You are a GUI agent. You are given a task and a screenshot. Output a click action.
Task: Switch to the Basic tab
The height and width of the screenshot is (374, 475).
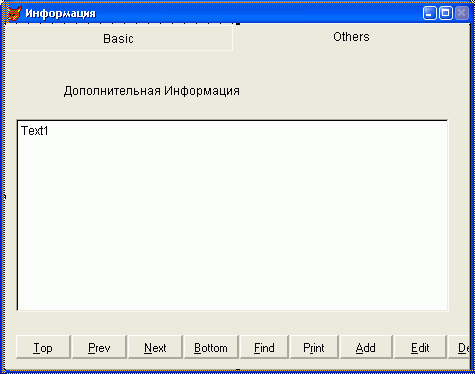point(118,38)
